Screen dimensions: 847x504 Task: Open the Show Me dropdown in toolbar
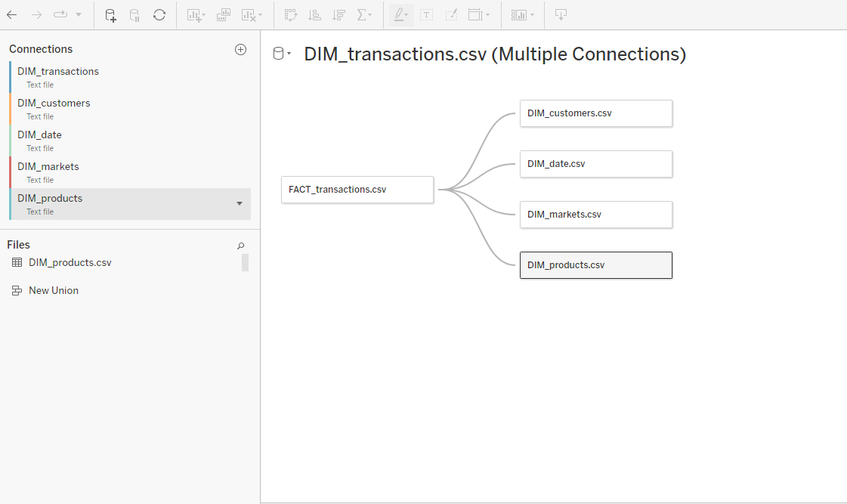tap(522, 14)
